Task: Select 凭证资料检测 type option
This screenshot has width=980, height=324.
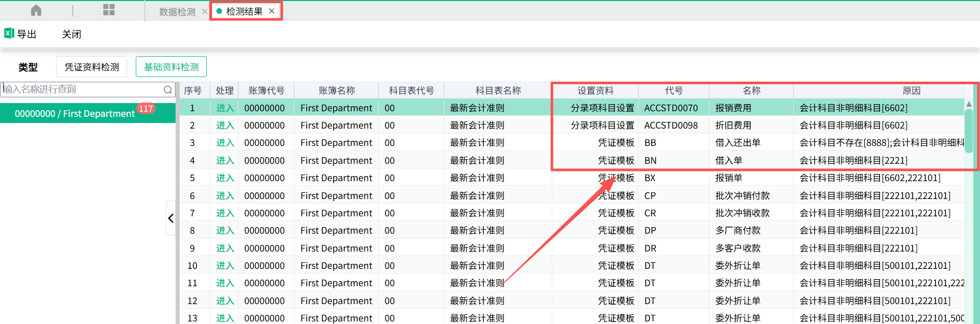Action: 92,67
